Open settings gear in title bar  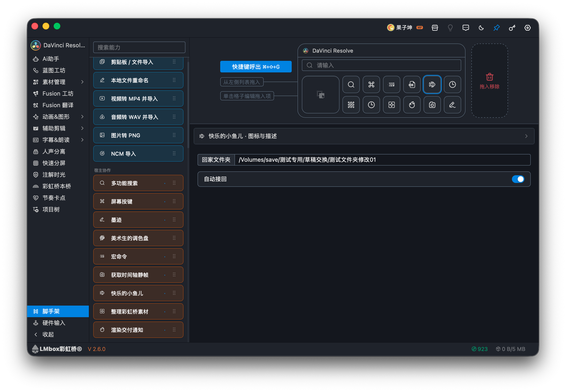527,28
